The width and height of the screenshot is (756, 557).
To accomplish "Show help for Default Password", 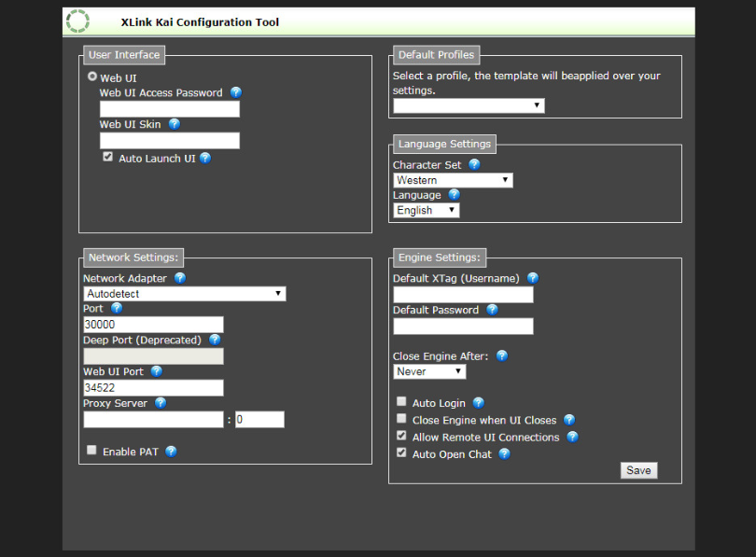I will tap(492, 310).
